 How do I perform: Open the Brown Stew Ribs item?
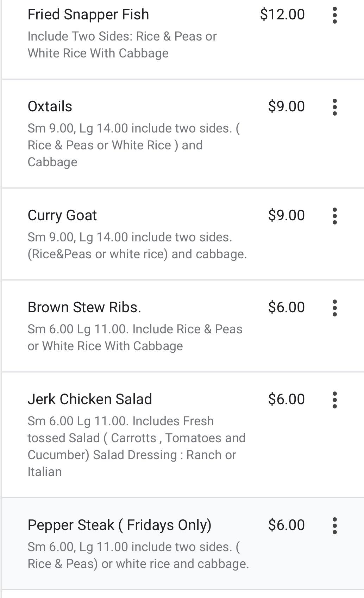(x=84, y=307)
